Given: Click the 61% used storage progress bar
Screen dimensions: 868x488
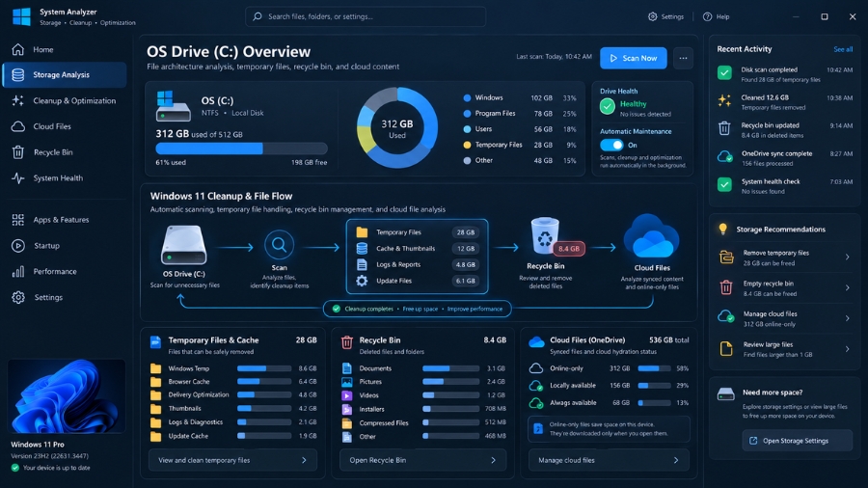Looking at the screenshot, I should (241, 149).
